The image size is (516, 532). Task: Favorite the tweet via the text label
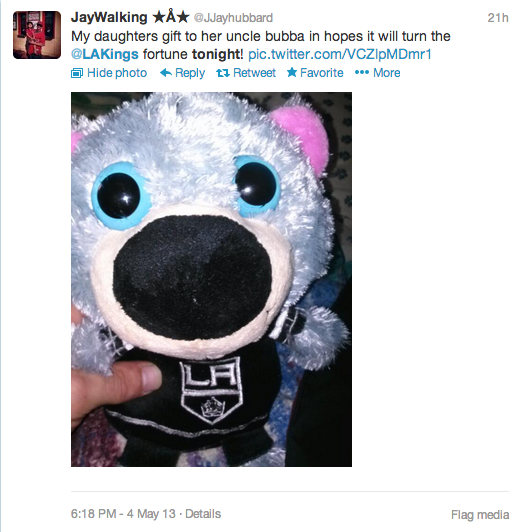pos(322,73)
